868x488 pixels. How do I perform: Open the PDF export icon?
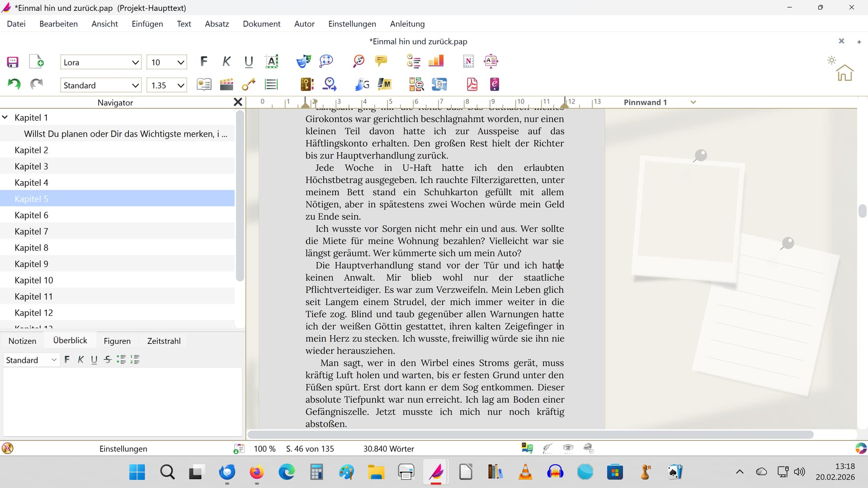point(472,84)
